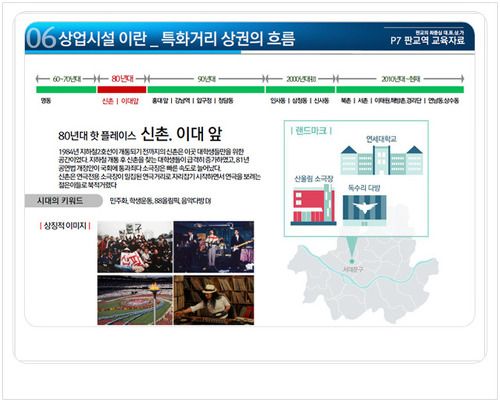Image resolution: width=500 pixels, height=402 pixels.
Task: Click the red 이대앞 district label
Action: coord(130,101)
